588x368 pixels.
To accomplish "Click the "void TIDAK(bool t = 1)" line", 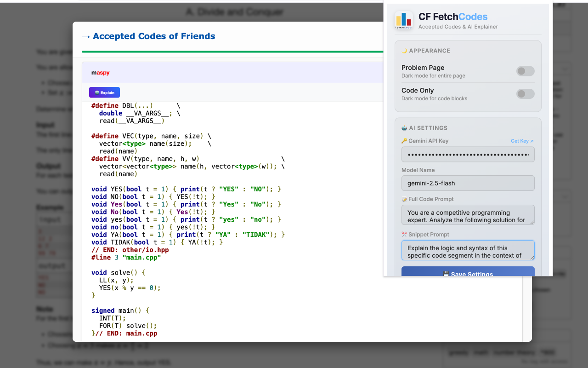I will pos(157,242).
